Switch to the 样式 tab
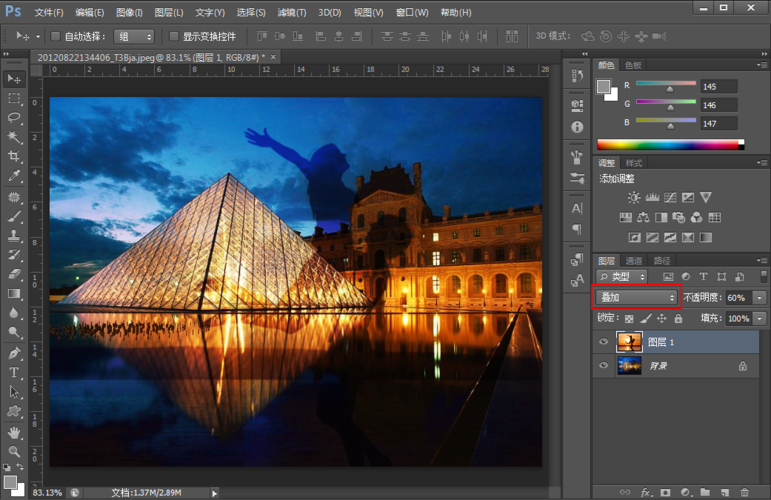This screenshot has height=500, width=771. pos(633,163)
